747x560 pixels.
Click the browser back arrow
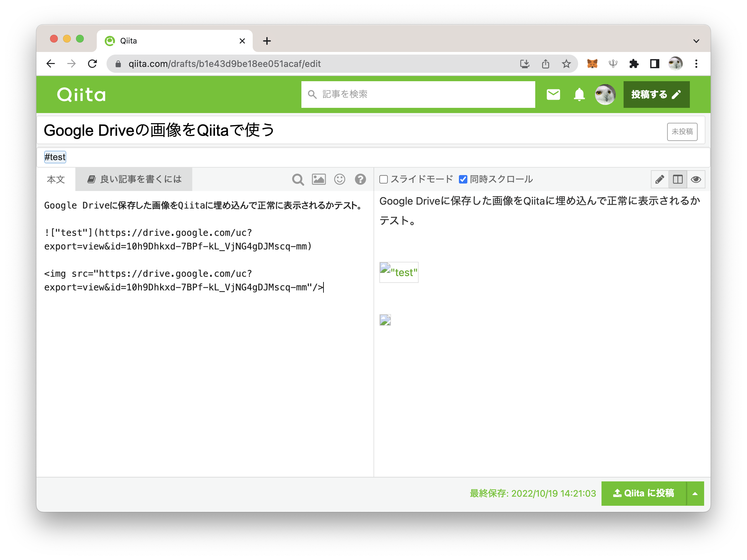[x=51, y=63]
